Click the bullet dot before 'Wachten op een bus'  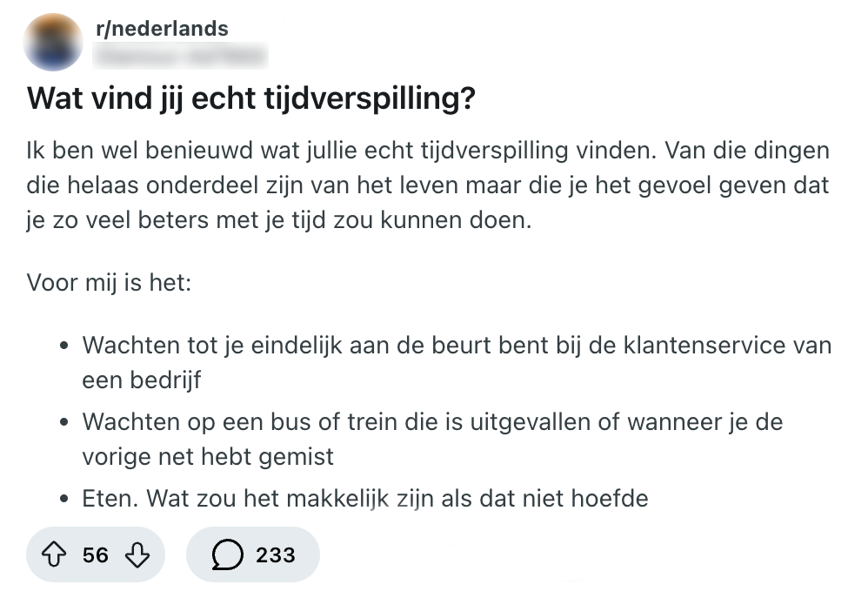[65, 424]
